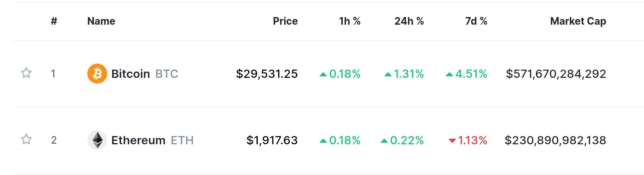The height and width of the screenshot is (175, 644).
Task: Sort by 7d % column header
Action: click(x=476, y=21)
